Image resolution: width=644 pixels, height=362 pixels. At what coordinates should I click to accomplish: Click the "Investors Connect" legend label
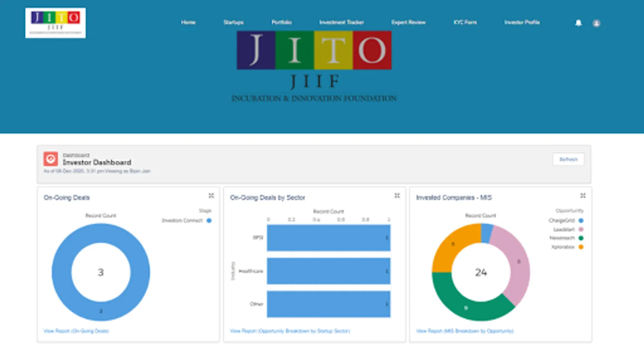click(x=182, y=220)
